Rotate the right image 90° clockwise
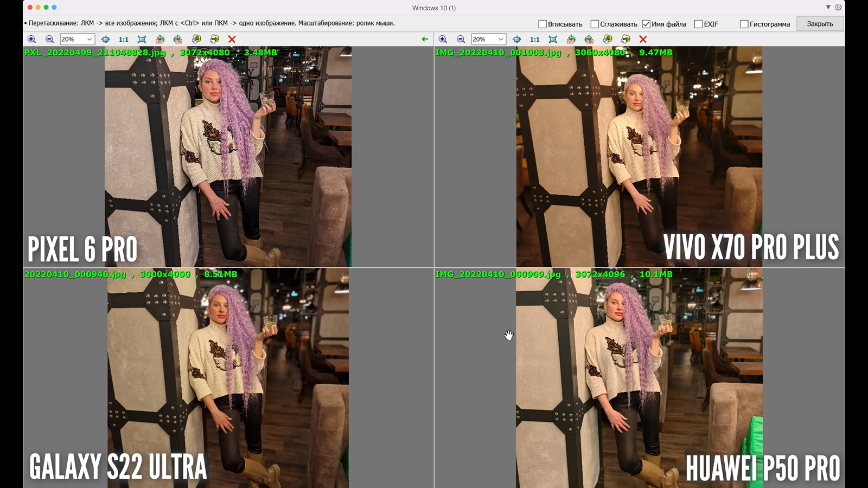The height and width of the screenshot is (488, 868). click(x=589, y=39)
